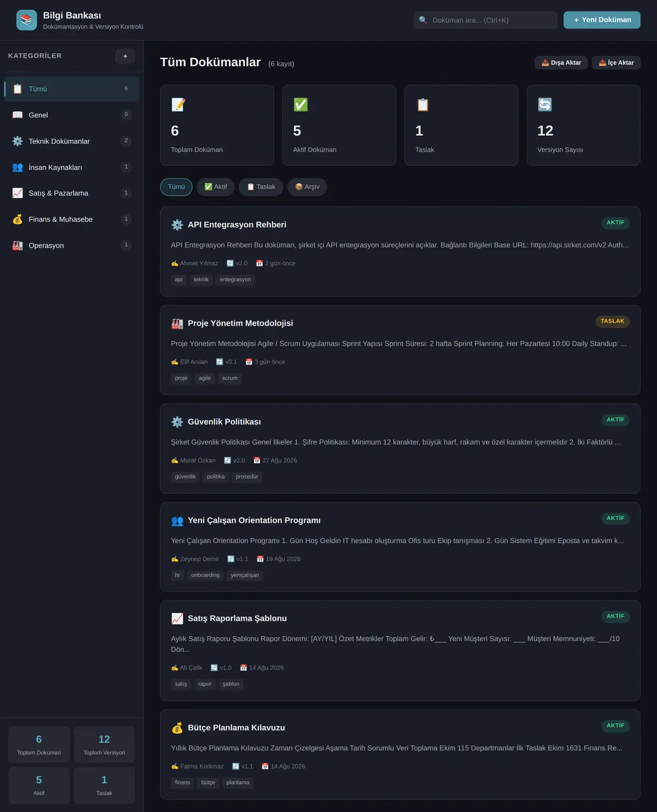Click the entegrasyon tag
The image size is (657, 812).
235,280
